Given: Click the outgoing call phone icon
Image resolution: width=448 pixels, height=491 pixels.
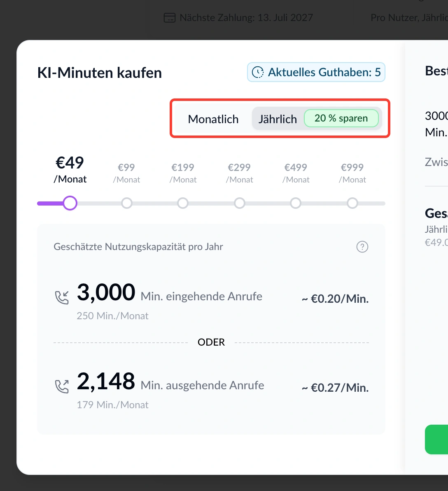Looking at the screenshot, I should [62, 386].
